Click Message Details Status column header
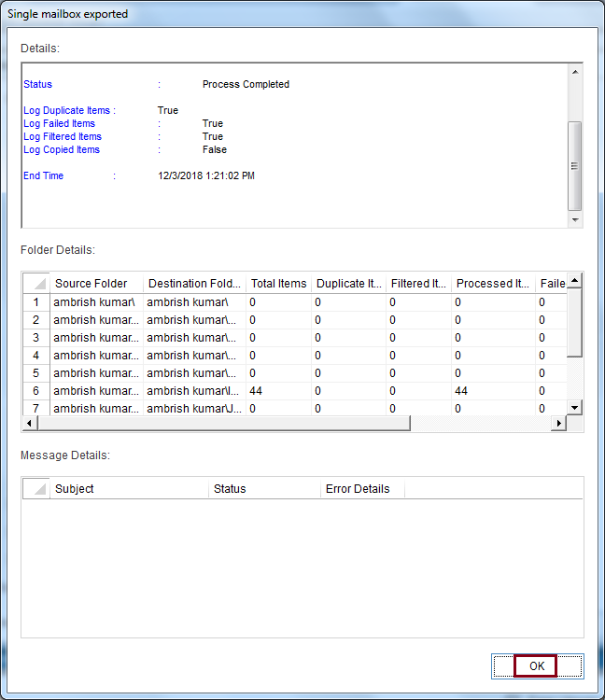 click(x=264, y=489)
